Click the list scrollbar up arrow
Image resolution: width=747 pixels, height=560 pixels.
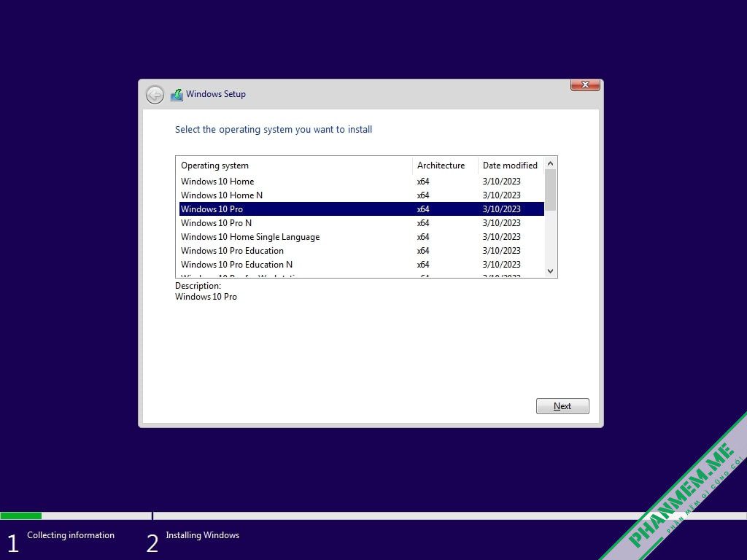point(550,163)
